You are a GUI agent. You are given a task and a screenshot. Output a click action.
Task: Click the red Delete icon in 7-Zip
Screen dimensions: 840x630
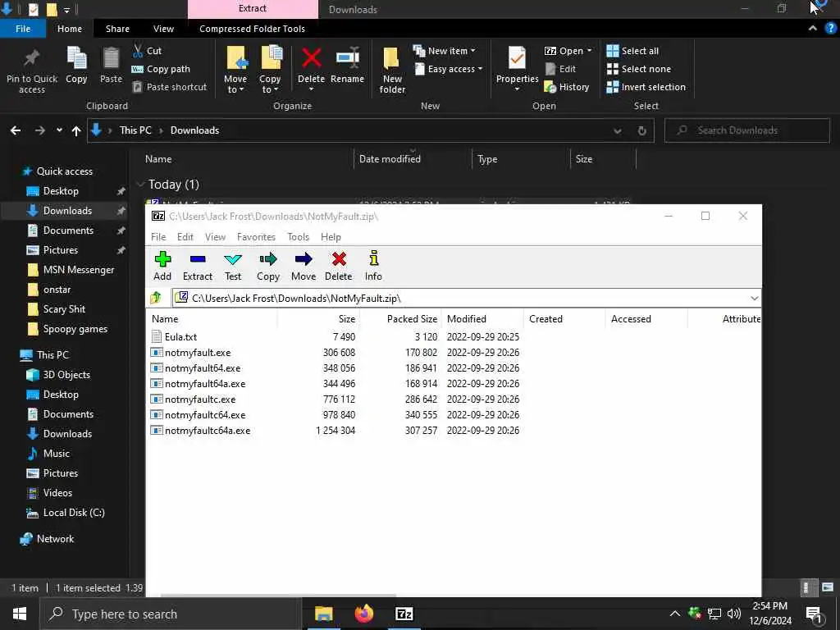(x=339, y=266)
